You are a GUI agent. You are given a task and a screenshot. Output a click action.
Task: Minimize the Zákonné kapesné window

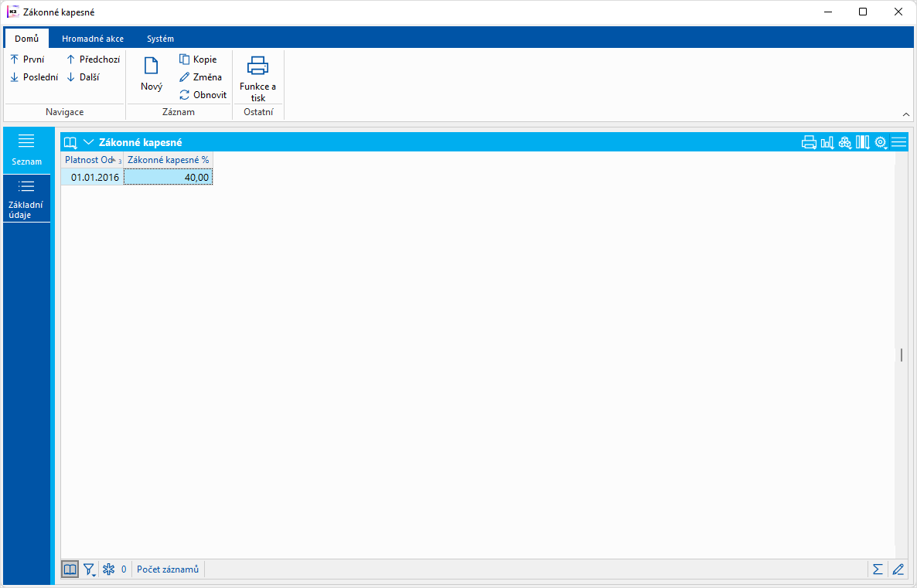[827, 12]
